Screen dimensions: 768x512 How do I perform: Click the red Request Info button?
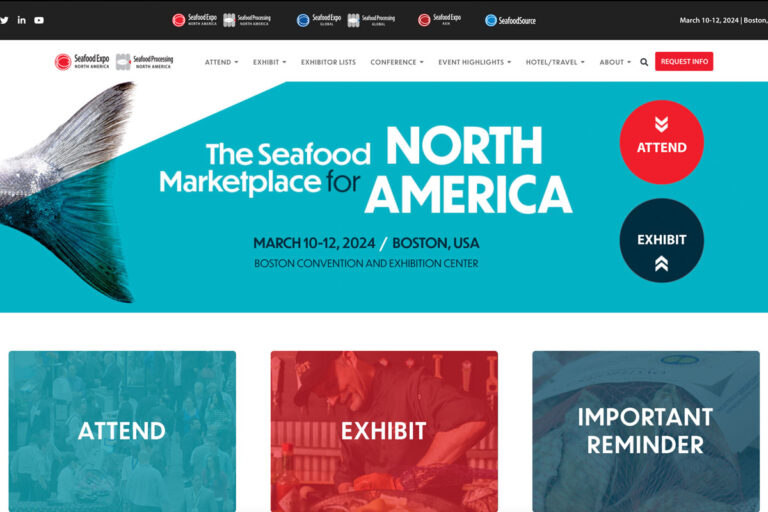coord(684,62)
